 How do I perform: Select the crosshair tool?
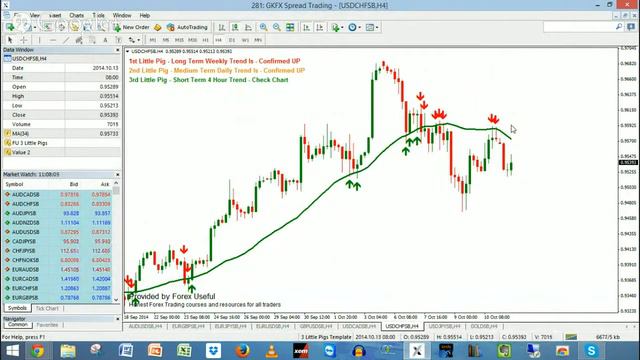pyautogui.click(x=24, y=40)
